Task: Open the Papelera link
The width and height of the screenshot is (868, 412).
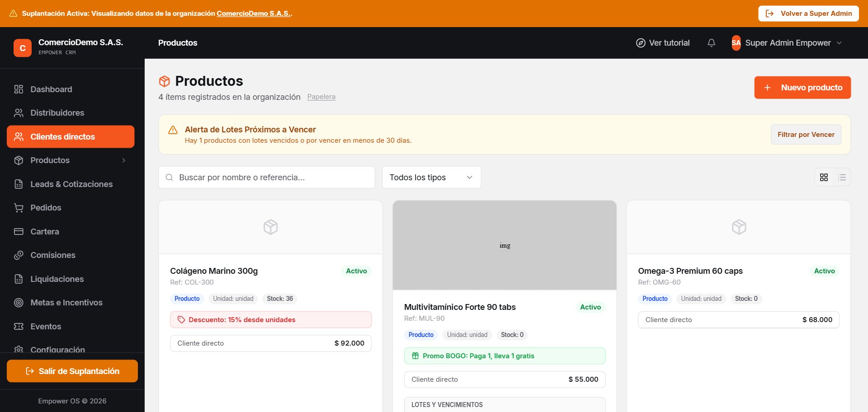Action: [x=321, y=97]
